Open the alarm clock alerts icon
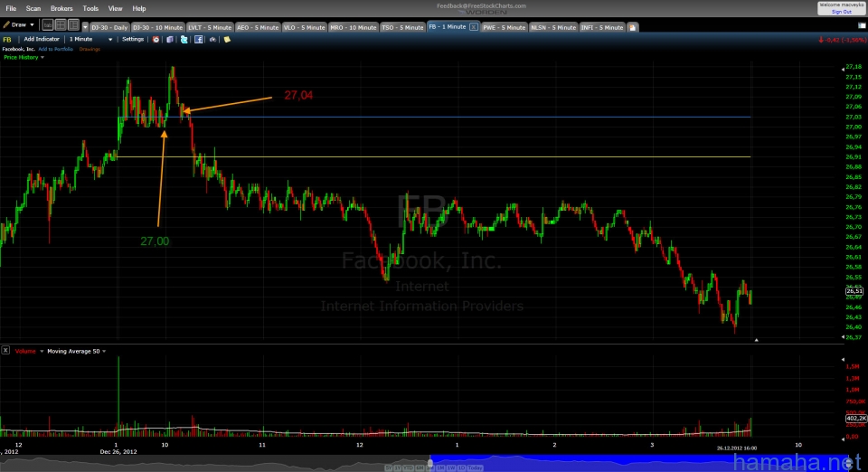This screenshot has width=868, height=472. 156,39
